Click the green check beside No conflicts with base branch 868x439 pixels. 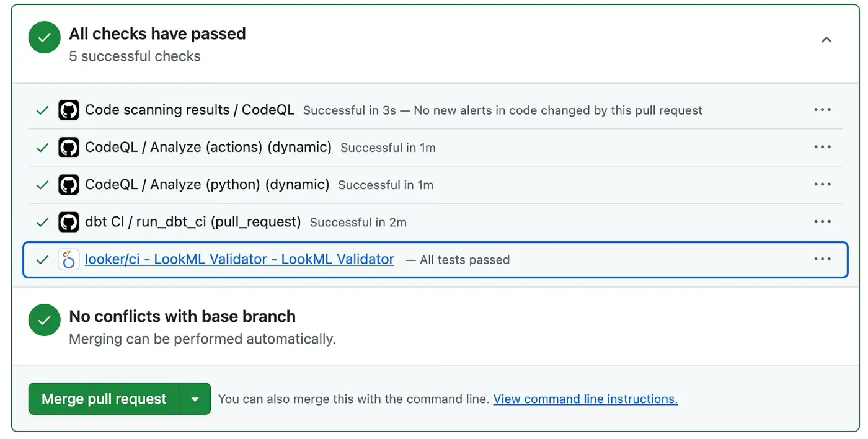[44, 320]
